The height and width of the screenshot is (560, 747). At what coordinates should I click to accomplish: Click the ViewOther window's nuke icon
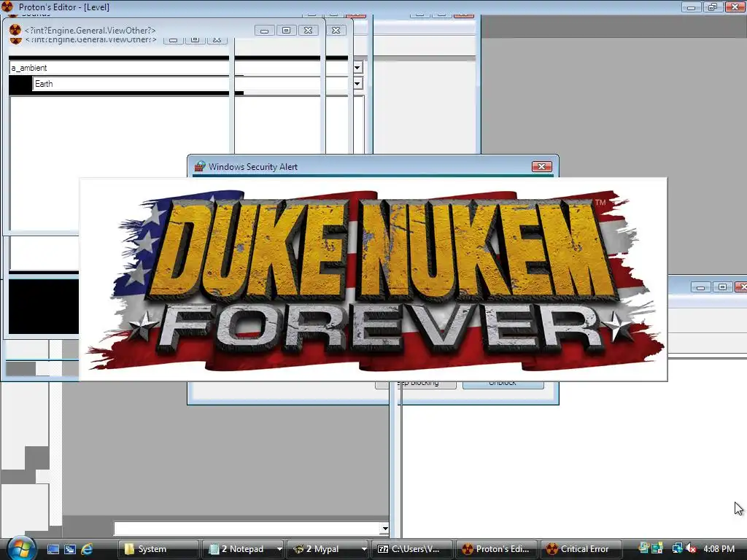[15, 30]
